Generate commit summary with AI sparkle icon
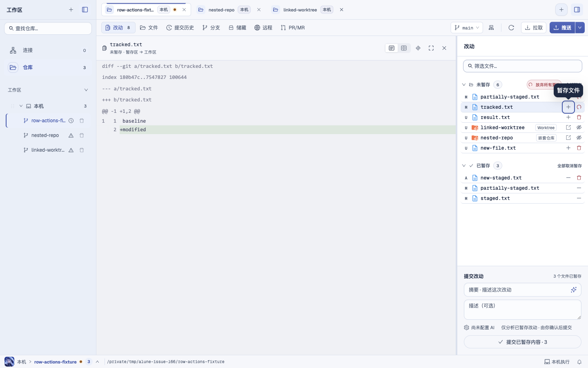588x368 pixels. click(x=574, y=290)
